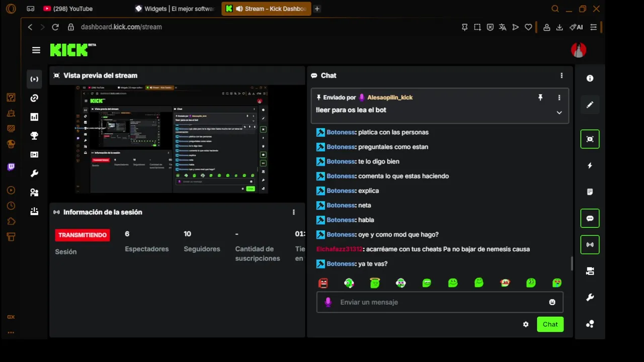Open Opera tab search magnifier
The height and width of the screenshot is (362, 644).
coord(555,9)
